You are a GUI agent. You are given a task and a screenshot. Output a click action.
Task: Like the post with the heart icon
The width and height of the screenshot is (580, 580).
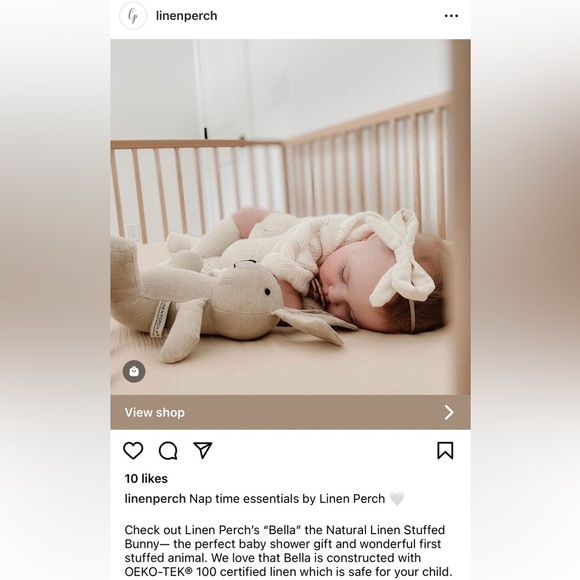tap(133, 450)
